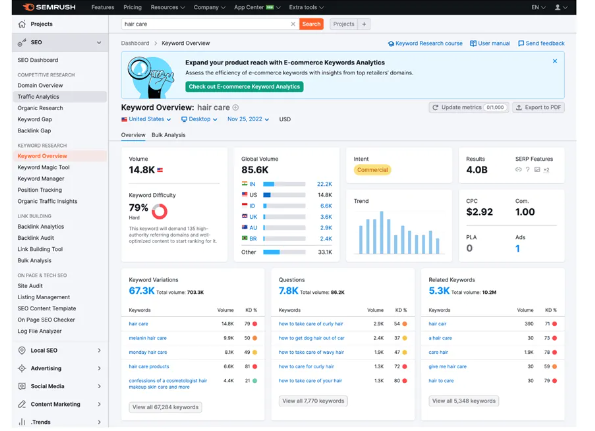Screen dimensions: 595x431
Task: Click the Social Media icon in sidebar
Action: coord(22,386)
